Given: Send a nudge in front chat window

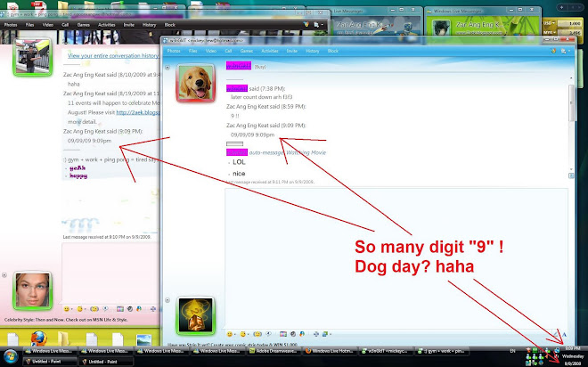Looking at the screenshot, I should pos(257,334).
